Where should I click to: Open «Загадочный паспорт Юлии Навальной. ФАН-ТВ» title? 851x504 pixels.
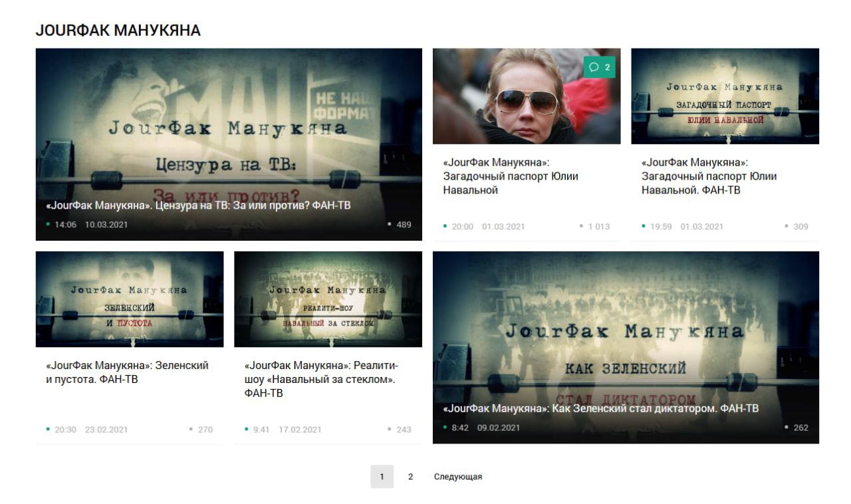click(709, 176)
